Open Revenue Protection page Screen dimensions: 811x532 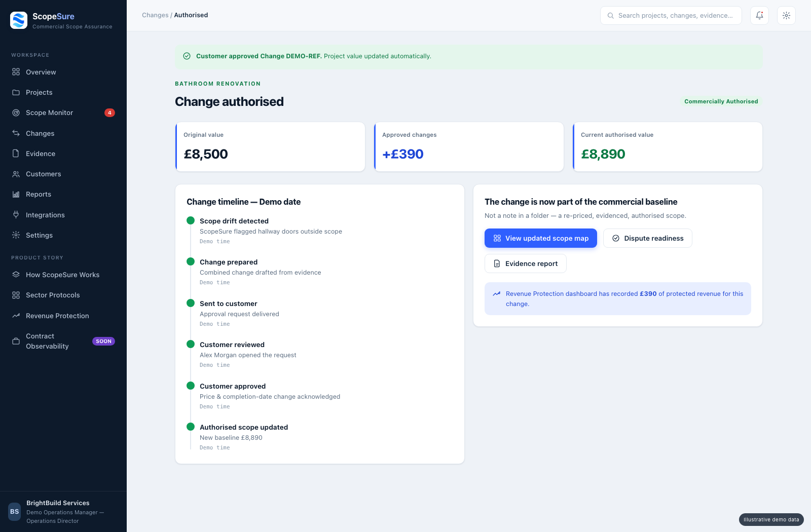point(63,316)
